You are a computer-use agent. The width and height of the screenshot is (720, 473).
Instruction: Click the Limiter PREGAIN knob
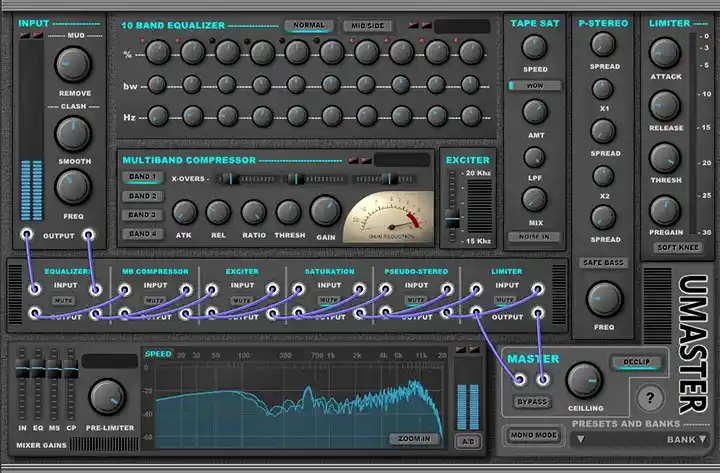click(664, 211)
